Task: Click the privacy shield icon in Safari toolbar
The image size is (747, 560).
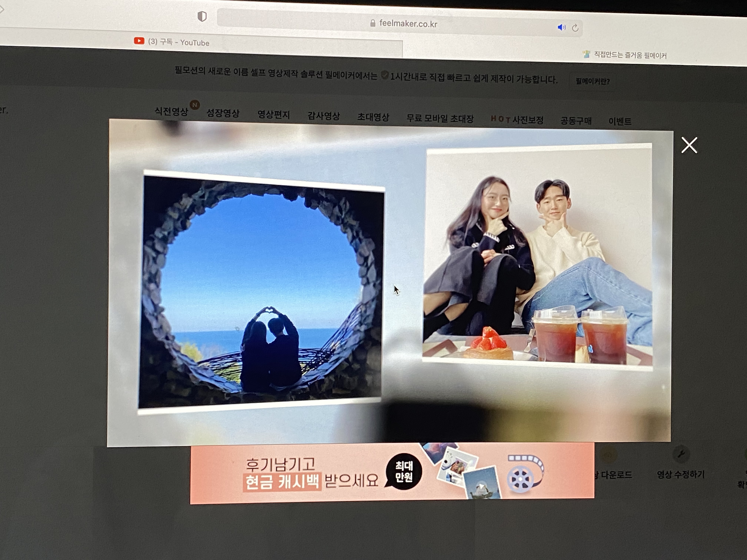Action: click(x=202, y=16)
